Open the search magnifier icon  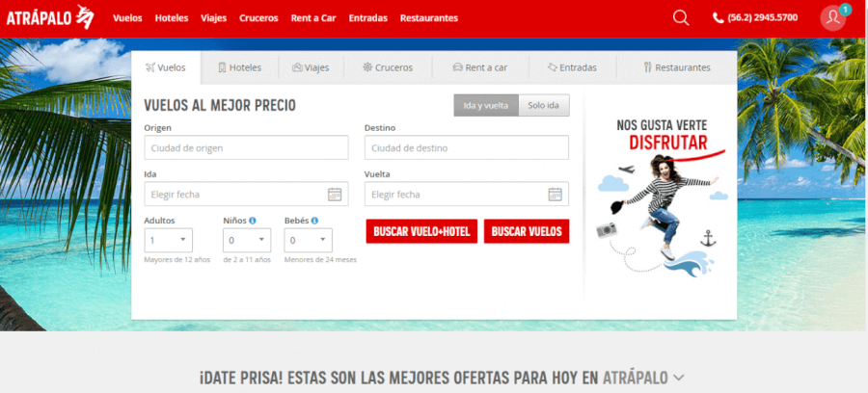click(681, 17)
